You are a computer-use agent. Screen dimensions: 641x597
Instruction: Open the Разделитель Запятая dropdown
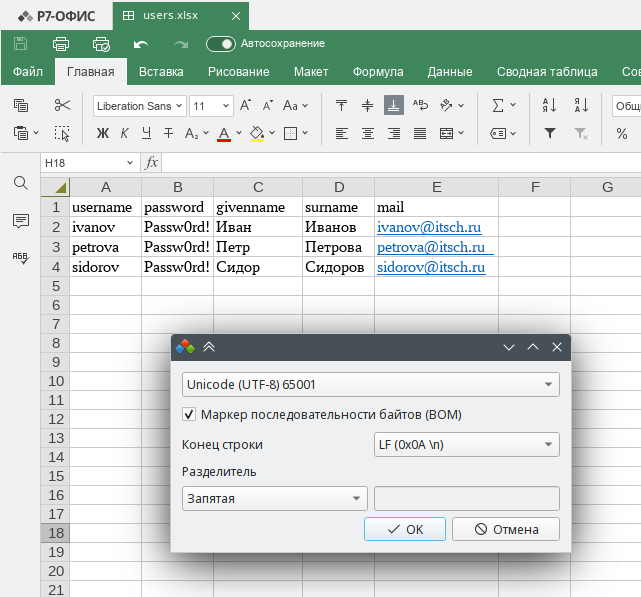[275, 498]
